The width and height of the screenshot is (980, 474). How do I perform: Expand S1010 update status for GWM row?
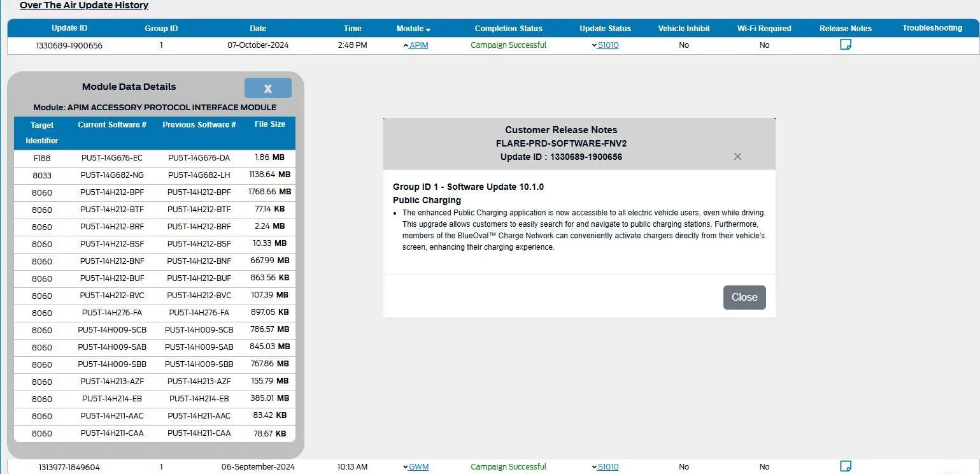[605, 467]
